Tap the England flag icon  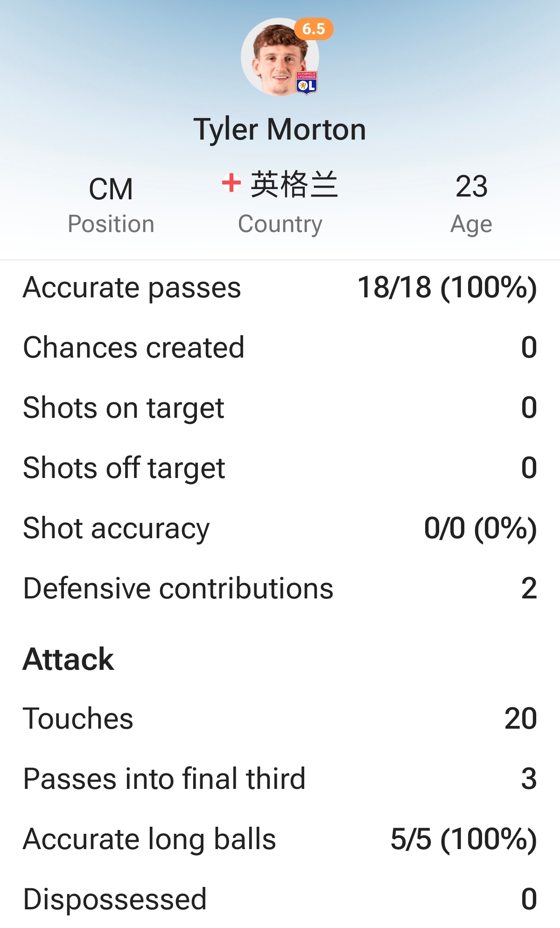[x=231, y=183]
